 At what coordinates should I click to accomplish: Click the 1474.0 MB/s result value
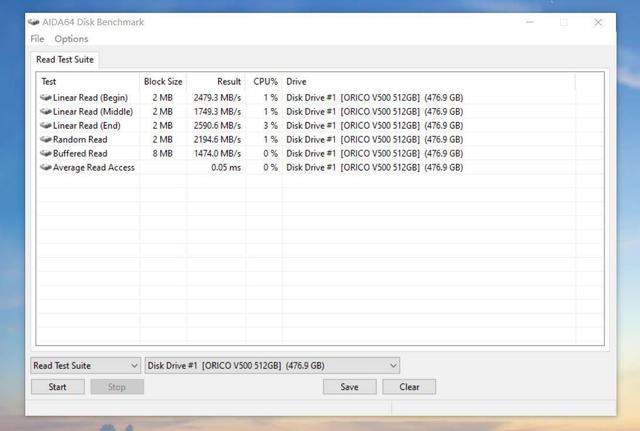tap(217, 153)
